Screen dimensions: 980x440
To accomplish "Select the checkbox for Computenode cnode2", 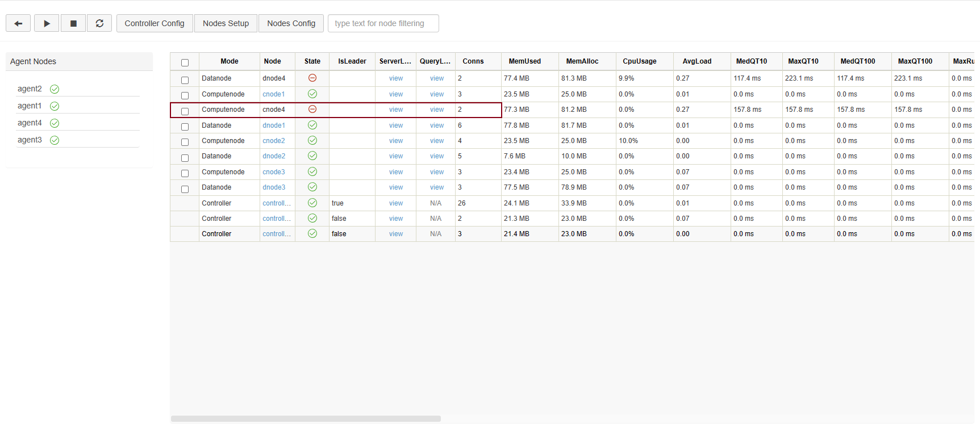I will coord(185,142).
